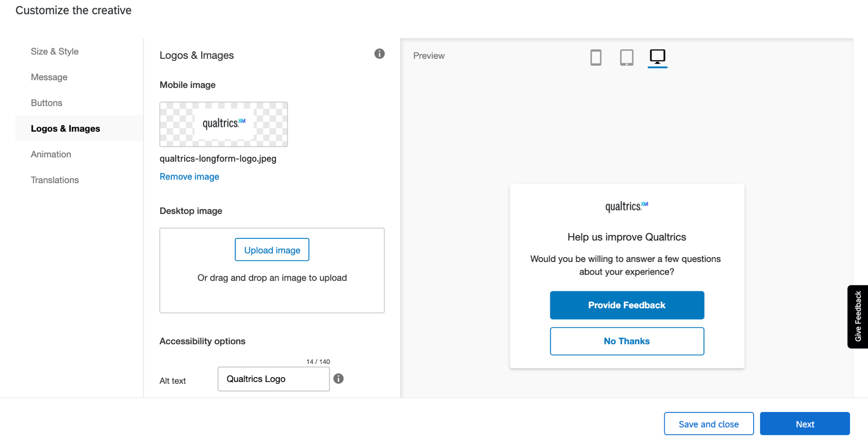Open the Size & Style section

click(54, 51)
